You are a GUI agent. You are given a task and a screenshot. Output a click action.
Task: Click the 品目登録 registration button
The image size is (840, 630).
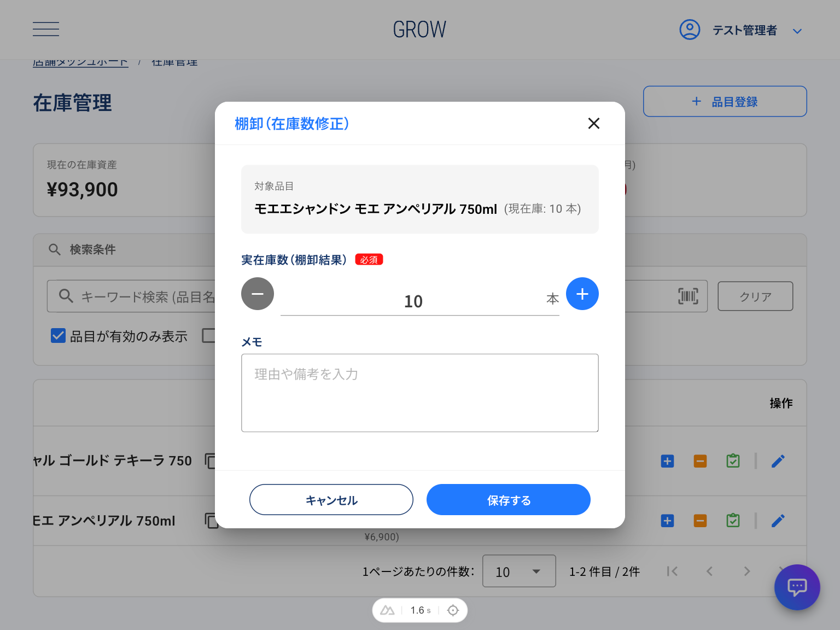pyautogui.click(x=724, y=101)
